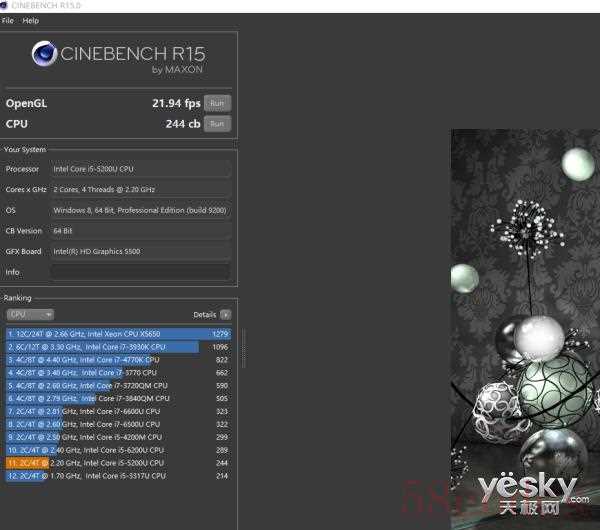Select ranking row Intel Core i7-6500U
Image resolution: width=600 pixels, height=530 pixels.
pyautogui.click(x=118, y=424)
